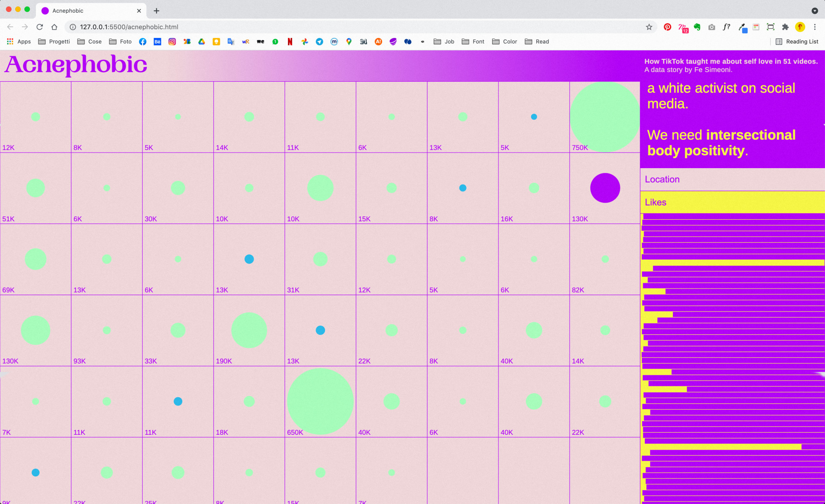Screen dimensions: 825x504
Task: Open the Cose bookmarks folder
Action: point(90,42)
